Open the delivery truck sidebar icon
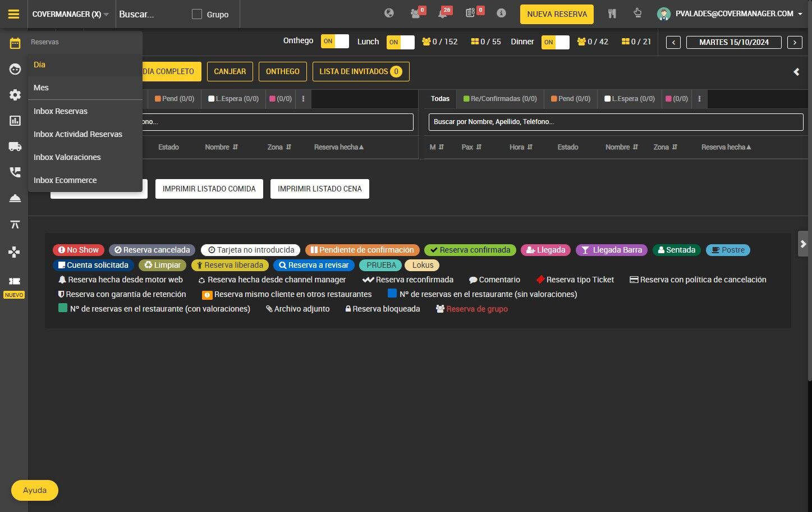 [15, 147]
